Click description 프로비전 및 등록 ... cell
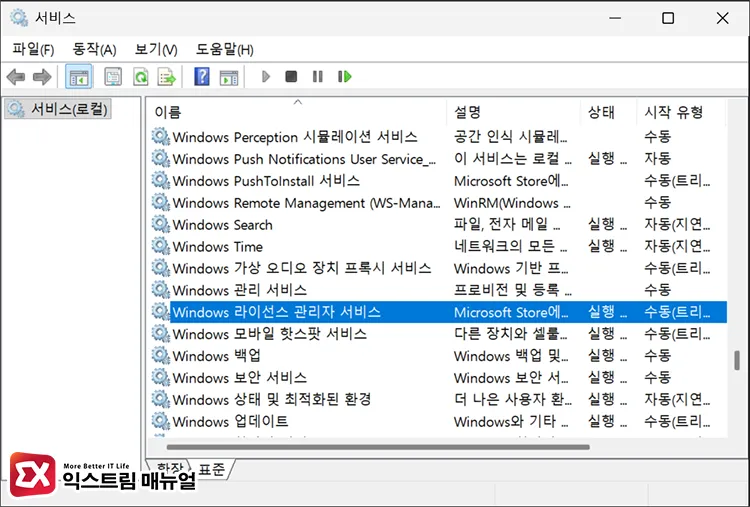The height and width of the screenshot is (507, 750). coord(513,290)
